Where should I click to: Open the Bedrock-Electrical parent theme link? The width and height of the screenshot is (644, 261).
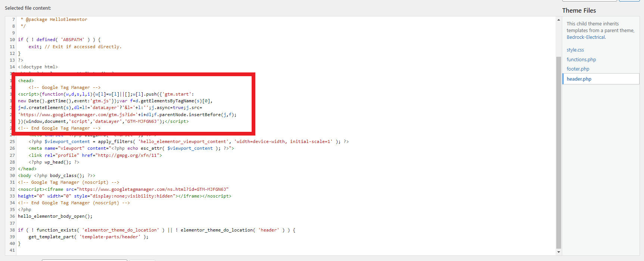(x=586, y=37)
